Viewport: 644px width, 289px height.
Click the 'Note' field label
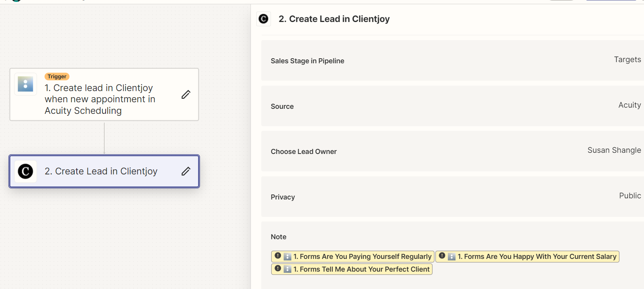pos(279,237)
